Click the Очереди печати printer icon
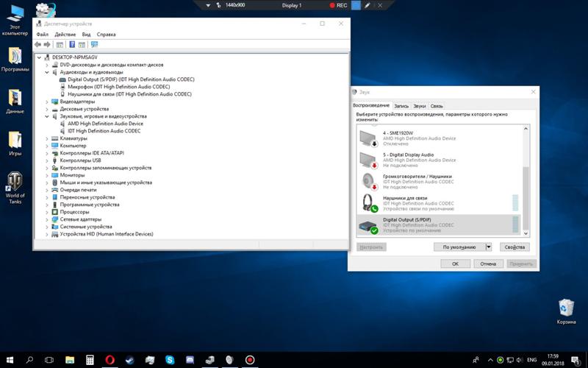 (x=54, y=190)
